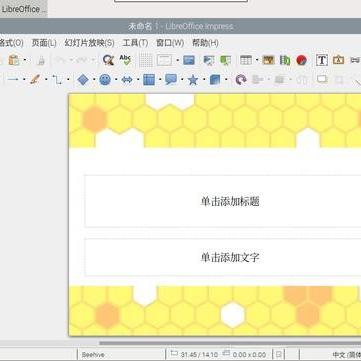Open Find & Replace binoculars icon

108,60
